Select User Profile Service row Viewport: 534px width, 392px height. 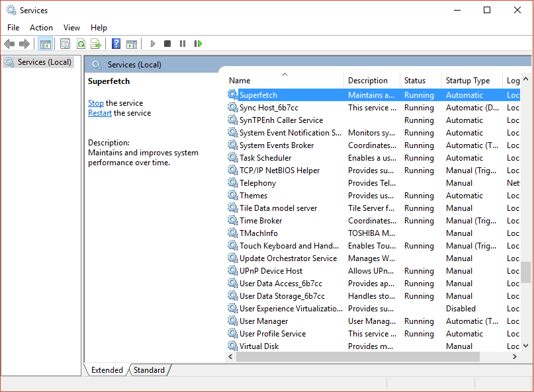click(x=373, y=333)
